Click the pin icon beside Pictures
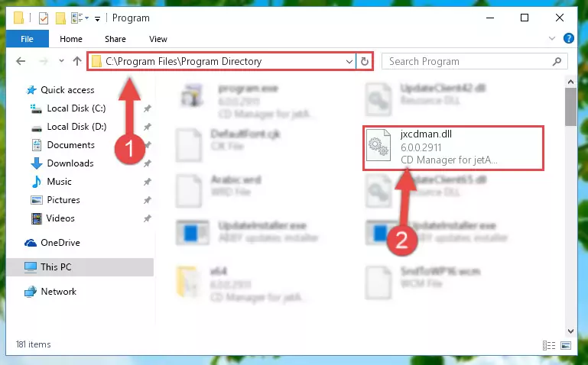Viewport: 588px width, 365px height. (x=148, y=200)
